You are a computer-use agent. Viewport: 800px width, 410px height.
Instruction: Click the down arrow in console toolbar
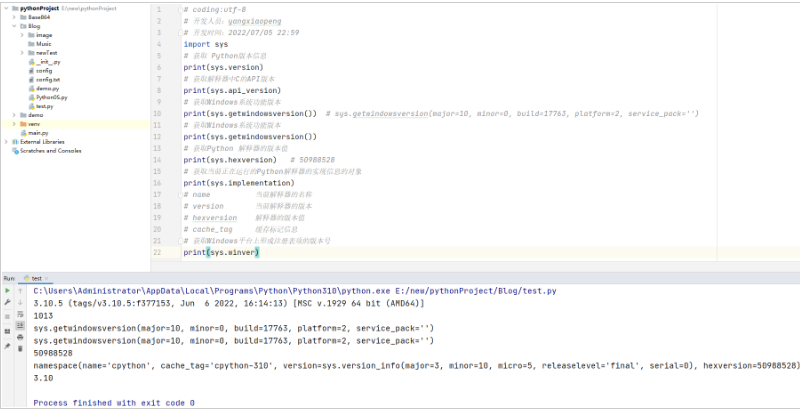click(20, 302)
